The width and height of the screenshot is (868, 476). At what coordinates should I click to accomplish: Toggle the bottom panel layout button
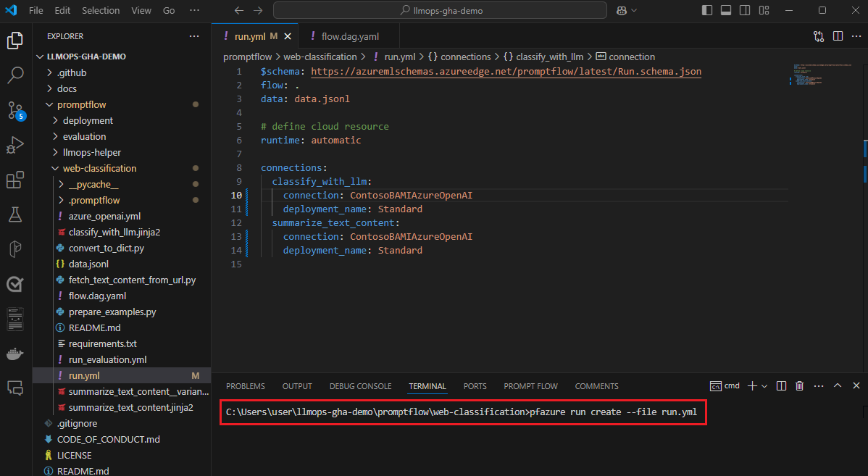tap(726, 11)
